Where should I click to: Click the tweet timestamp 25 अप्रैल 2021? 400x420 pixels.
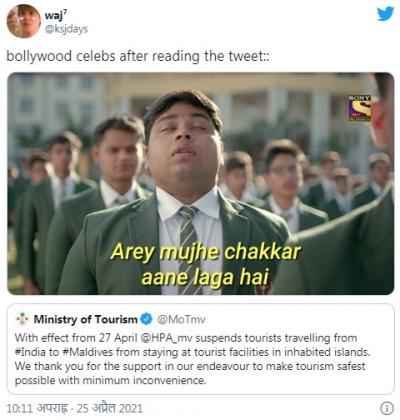[x=110, y=408]
